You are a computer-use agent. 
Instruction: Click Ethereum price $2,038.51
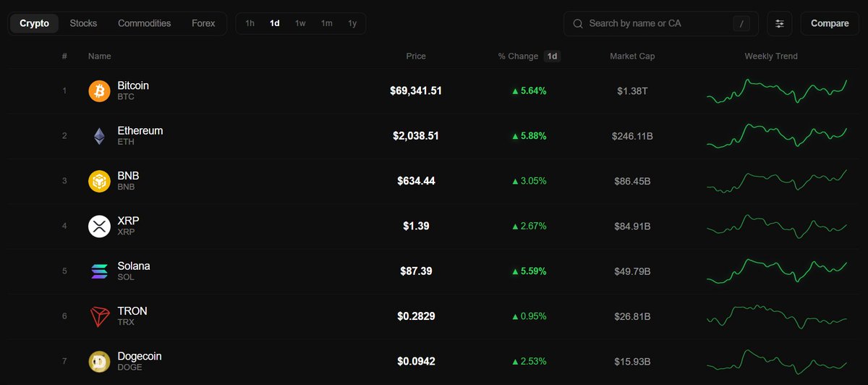tap(416, 136)
